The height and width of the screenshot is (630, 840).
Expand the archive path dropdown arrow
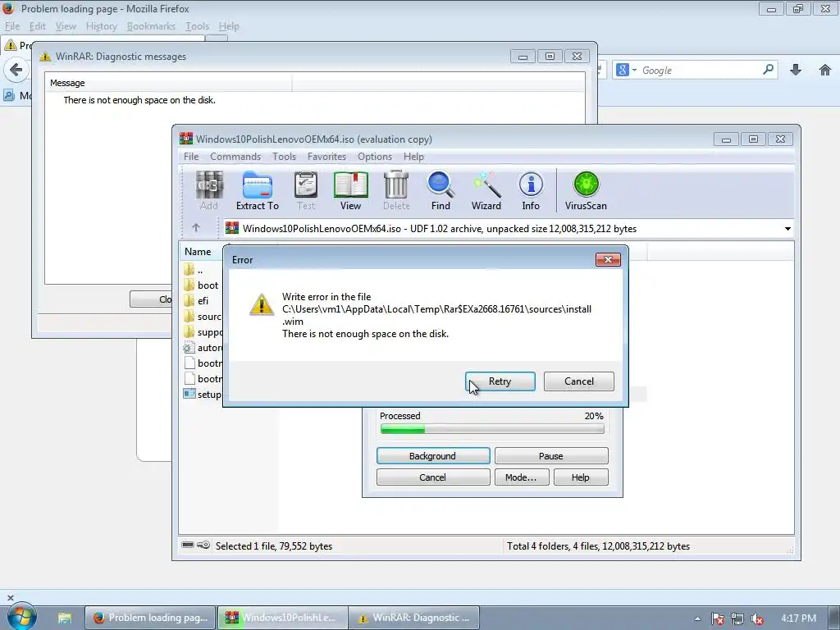coord(787,228)
